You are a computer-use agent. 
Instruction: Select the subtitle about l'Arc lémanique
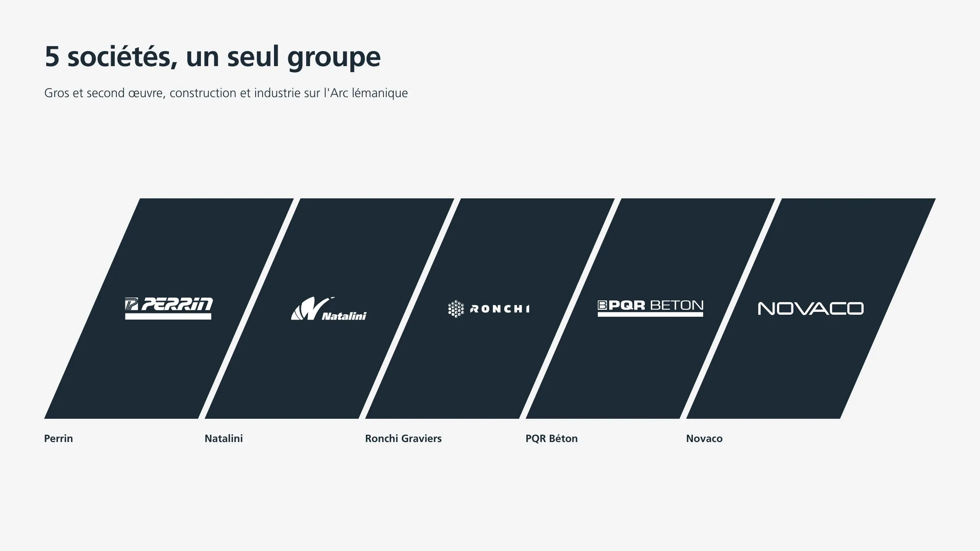[226, 93]
